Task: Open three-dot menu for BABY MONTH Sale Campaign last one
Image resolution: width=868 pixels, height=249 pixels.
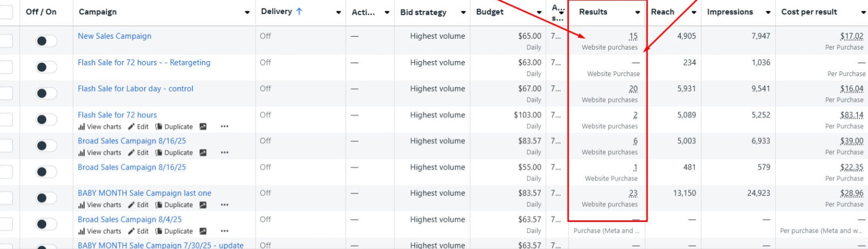Action: coord(224,205)
